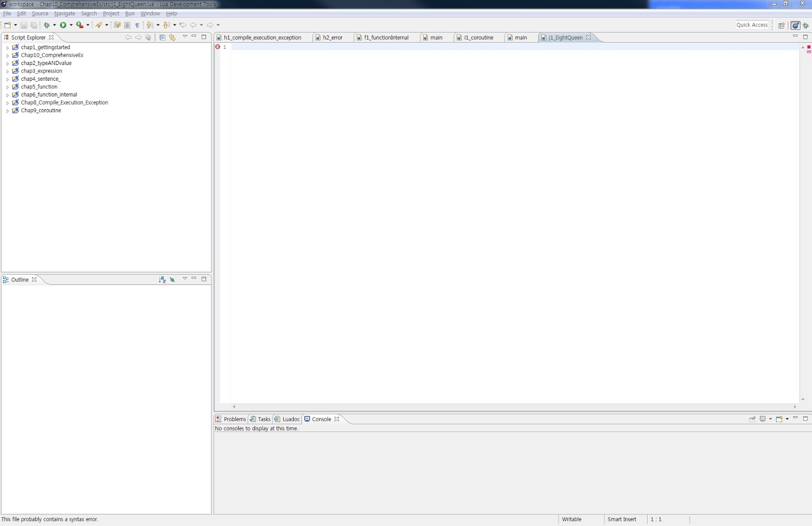
Task: Click the Save toolbar icon
Action: pyautogui.click(x=23, y=25)
